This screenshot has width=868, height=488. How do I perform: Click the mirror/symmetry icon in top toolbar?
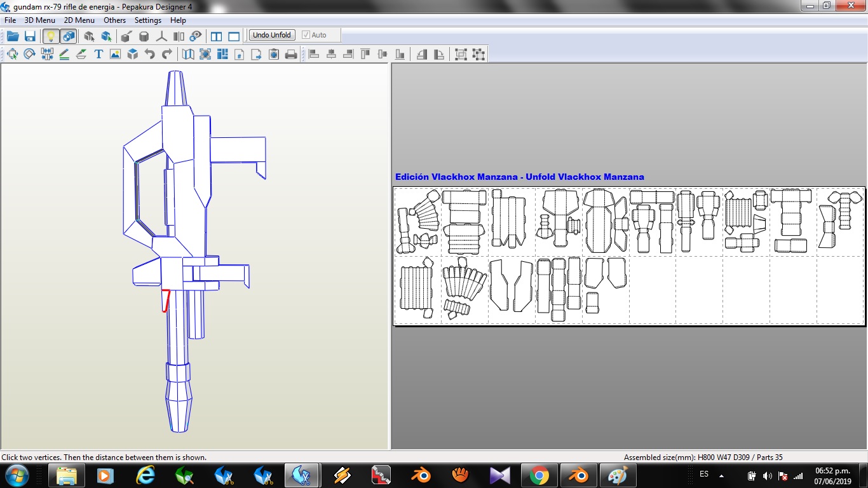point(179,36)
